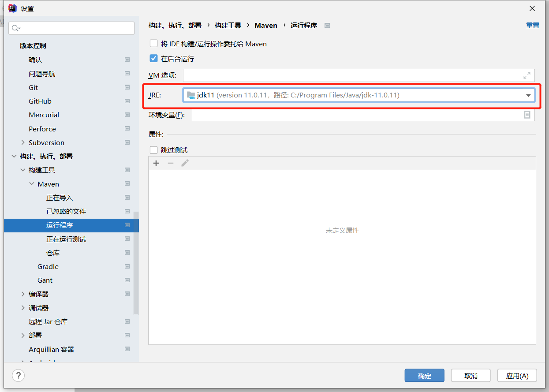The width and height of the screenshot is (549, 392).
Task: Collapse the 构建、执行、部署 section
Action: click(14, 156)
